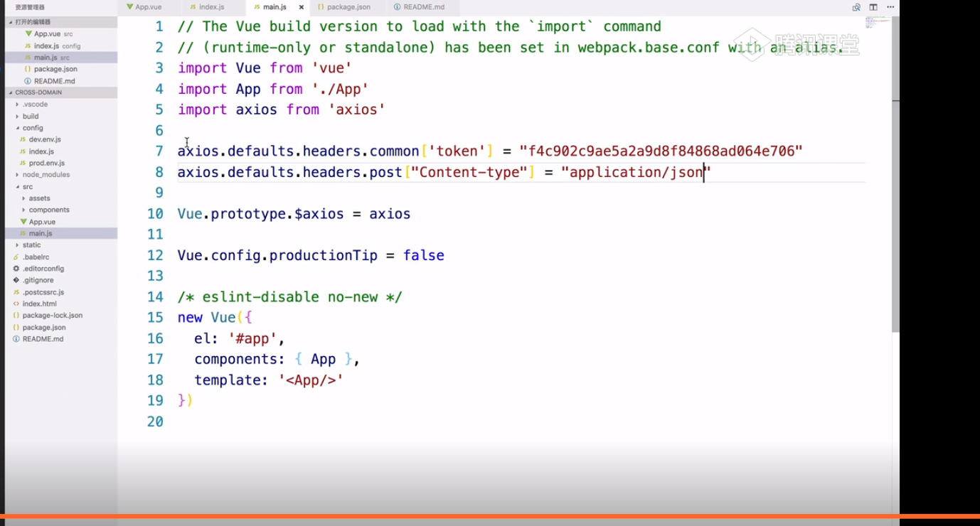Viewport: 980px width, 526px height.
Task: Expand the .vscode folder
Action: 61,104
